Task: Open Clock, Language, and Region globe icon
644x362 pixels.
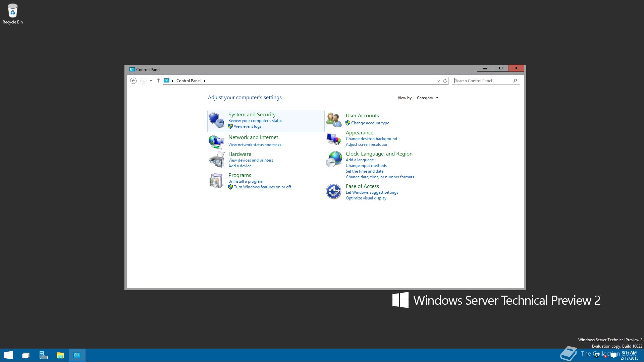Action: pos(334,159)
